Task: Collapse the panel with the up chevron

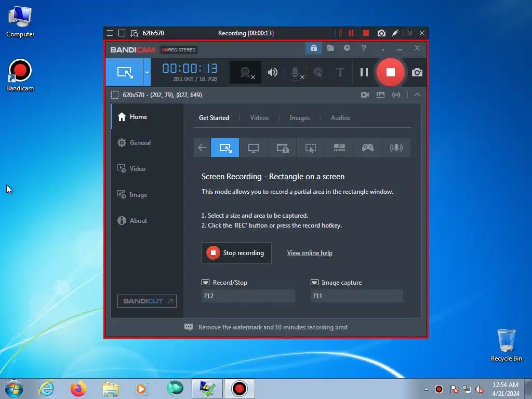Action: pos(417,95)
